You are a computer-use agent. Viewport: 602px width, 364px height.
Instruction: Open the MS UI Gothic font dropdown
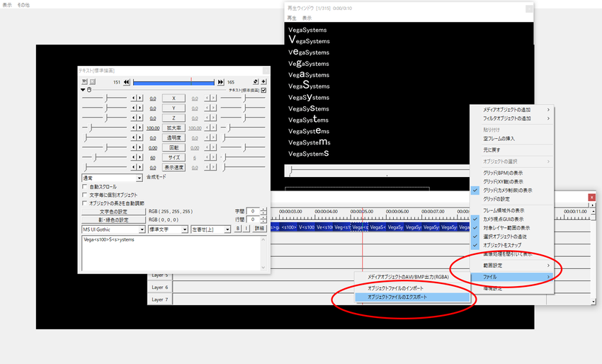[x=113, y=229]
